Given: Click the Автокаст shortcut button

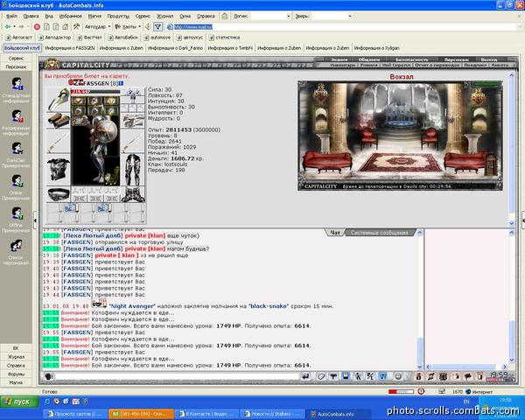Looking at the screenshot, I should 19,38.
